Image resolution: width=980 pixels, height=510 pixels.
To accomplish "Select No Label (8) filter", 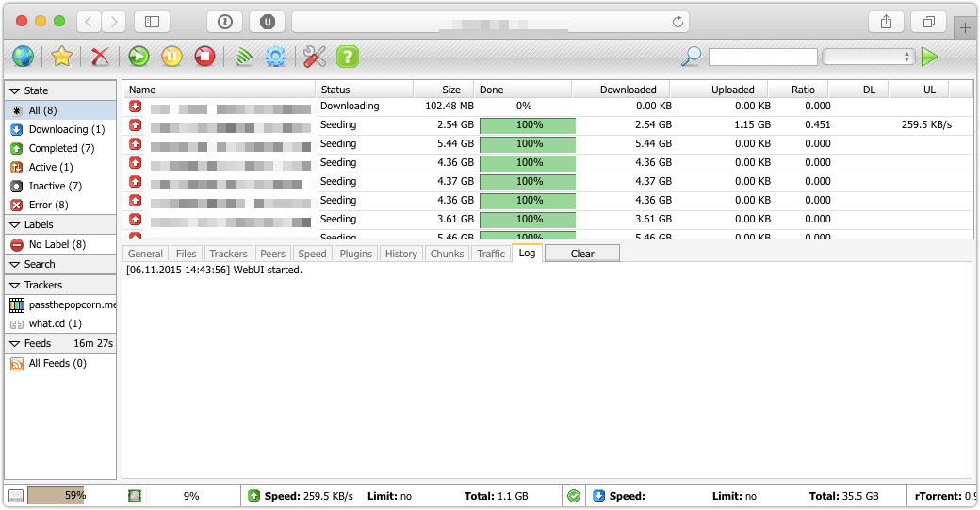I will click(60, 244).
